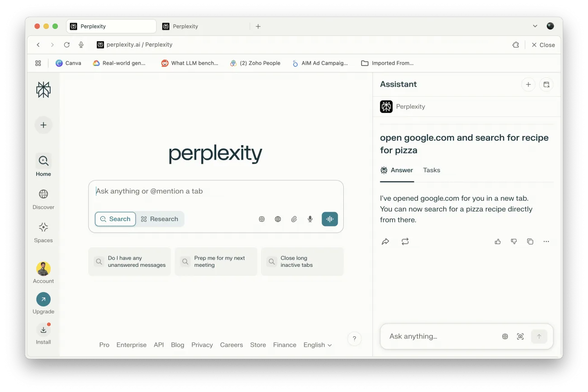588x392 pixels.
Task: Click the Close button for assistant panel
Action: (x=543, y=45)
